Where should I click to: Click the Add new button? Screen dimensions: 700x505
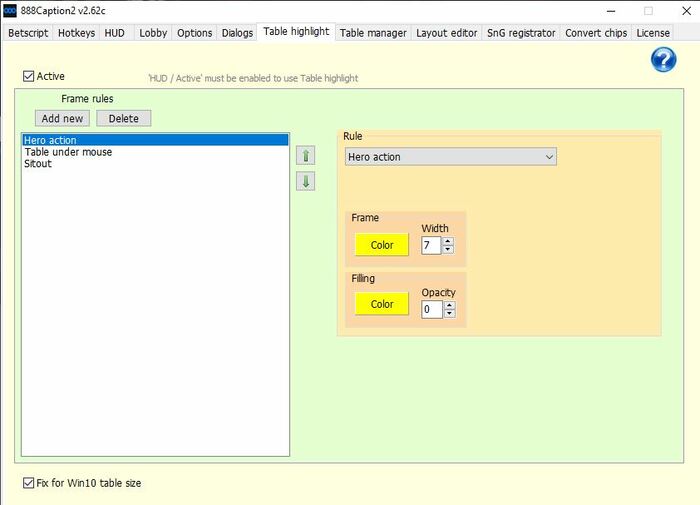coord(62,118)
